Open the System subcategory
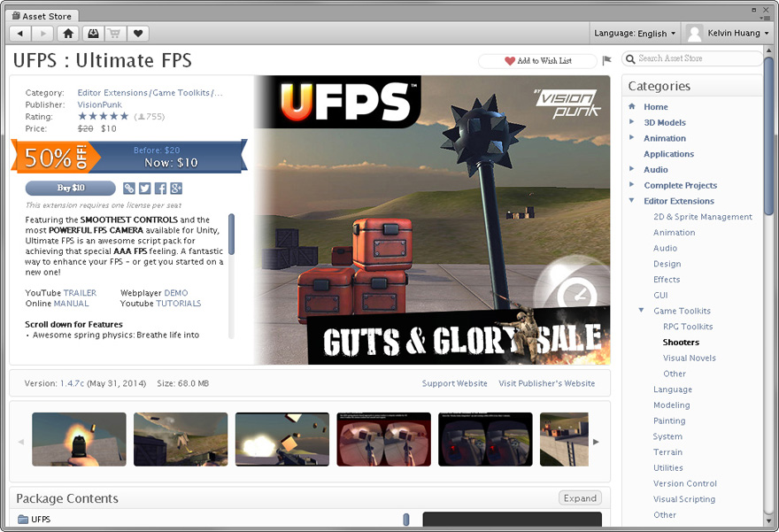Image resolution: width=779 pixels, height=532 pixels. coord(667,436)
